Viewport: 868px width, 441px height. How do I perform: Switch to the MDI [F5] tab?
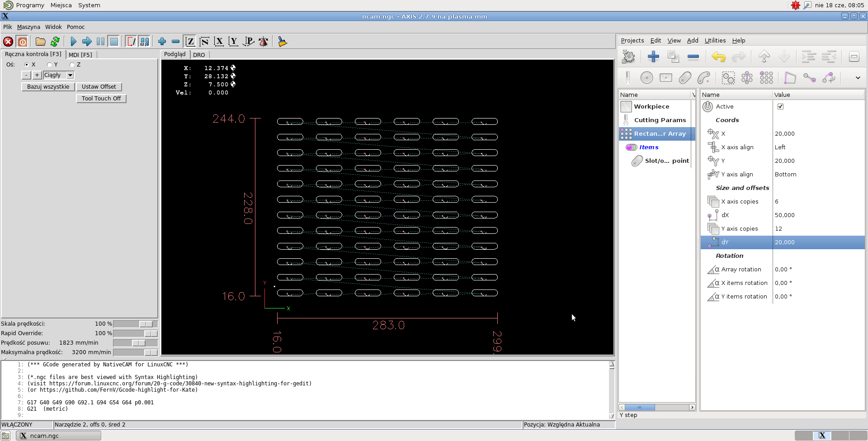coord(80,55)
